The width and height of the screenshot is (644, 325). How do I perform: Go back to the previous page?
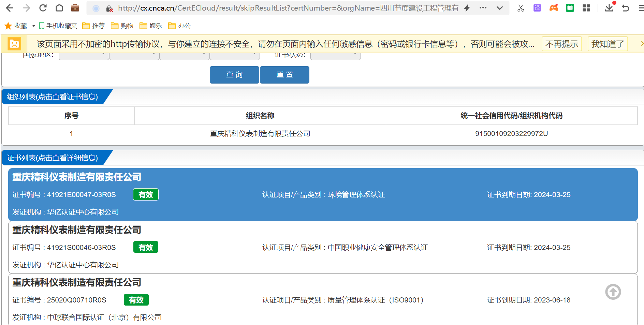tap(10, 8)
